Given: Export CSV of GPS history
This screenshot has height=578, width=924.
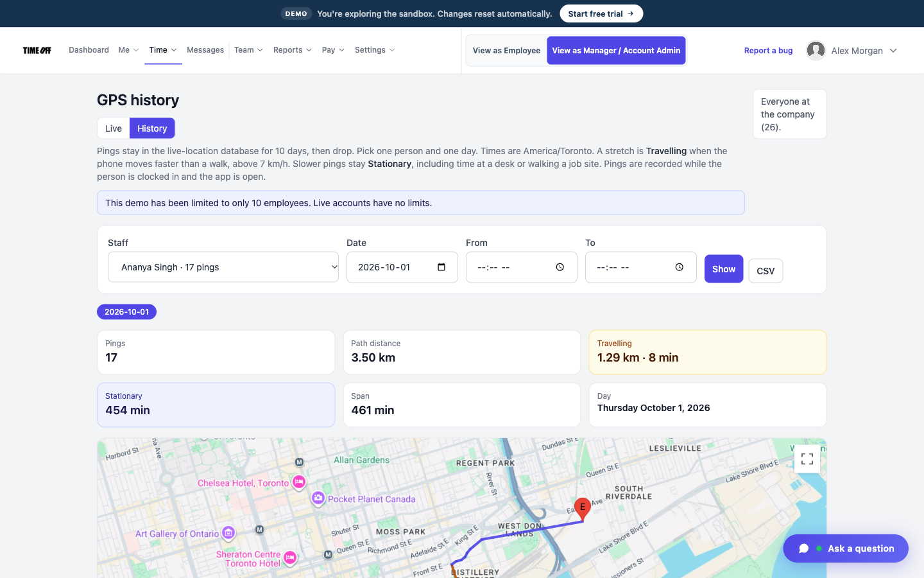Looking at the screenshot, I should click(766, 270).
